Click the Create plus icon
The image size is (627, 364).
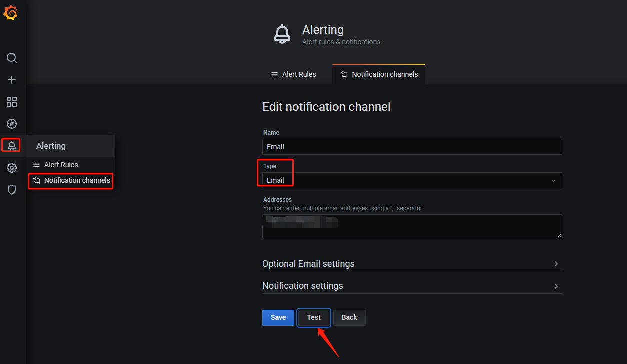point(12,80)
